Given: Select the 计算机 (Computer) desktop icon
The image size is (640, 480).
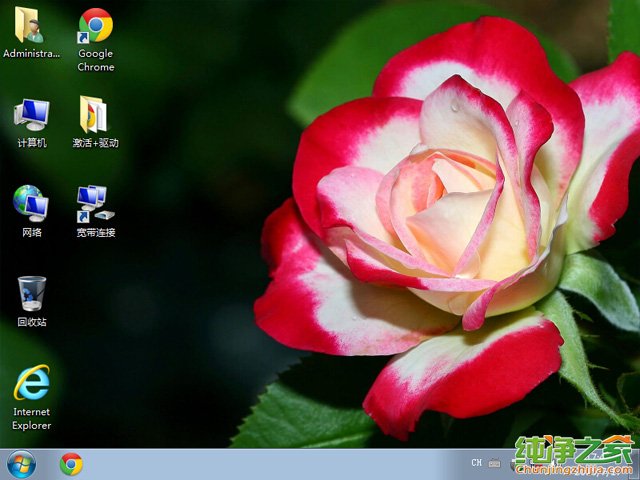Looking at the screenshot, I should (x=31, y=115).
